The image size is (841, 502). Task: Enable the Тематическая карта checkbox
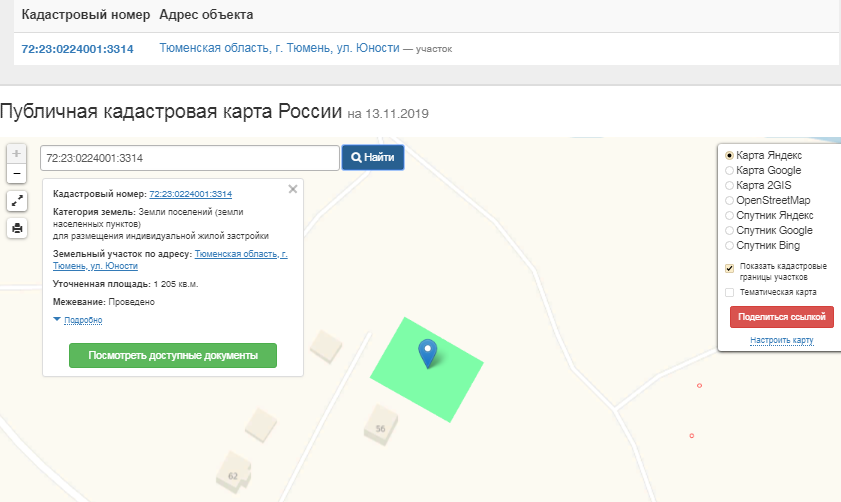coord(729,292)
